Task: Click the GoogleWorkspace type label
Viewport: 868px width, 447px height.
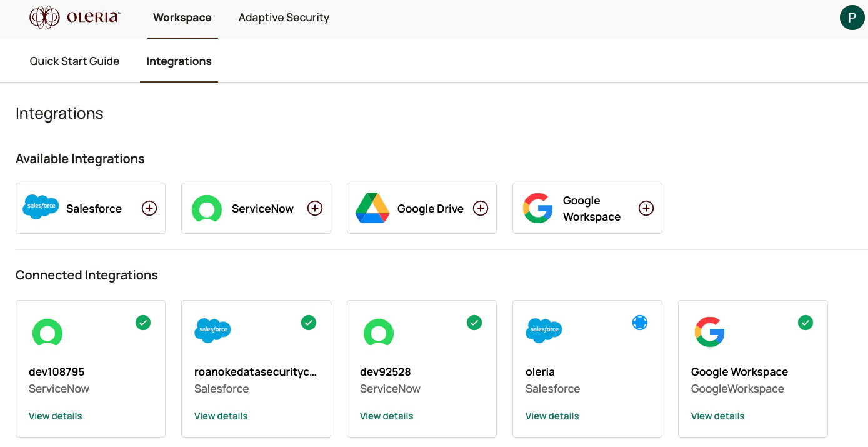Action: tap(737, 389)
